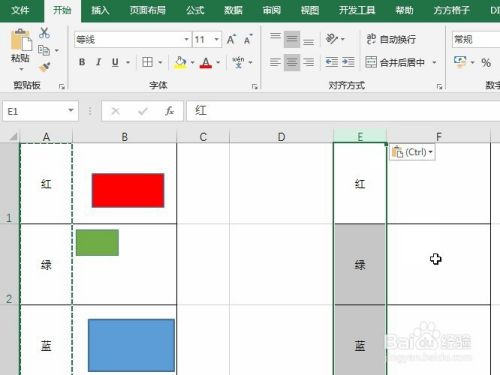Center text horizontally

292,62
